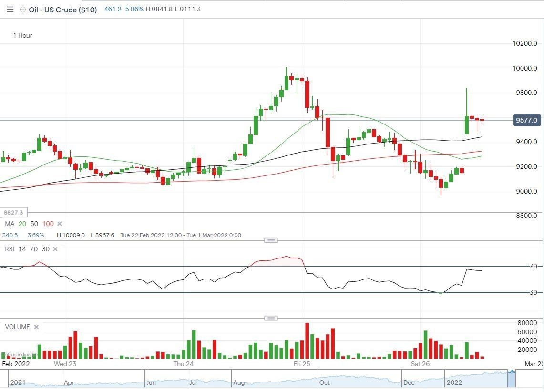Click the 9000.0 price axis label

pyautogui.click(x=526, y=191)
